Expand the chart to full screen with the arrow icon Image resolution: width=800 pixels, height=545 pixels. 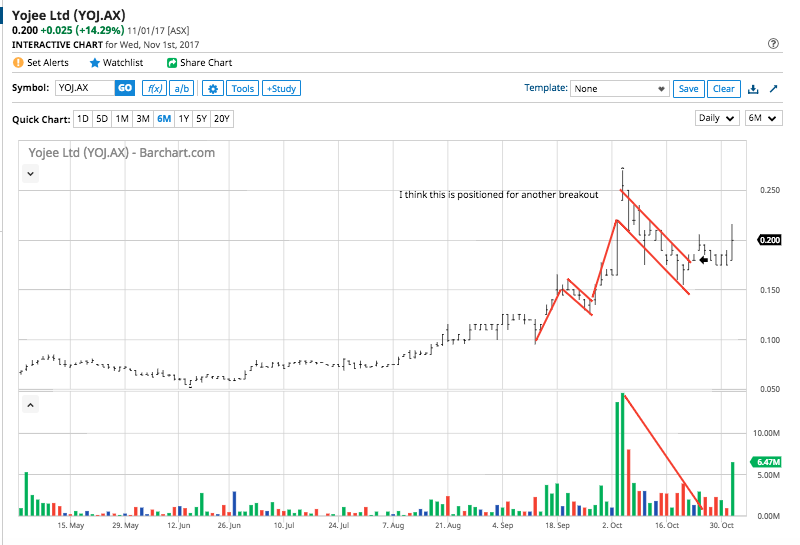pos(773,89)
